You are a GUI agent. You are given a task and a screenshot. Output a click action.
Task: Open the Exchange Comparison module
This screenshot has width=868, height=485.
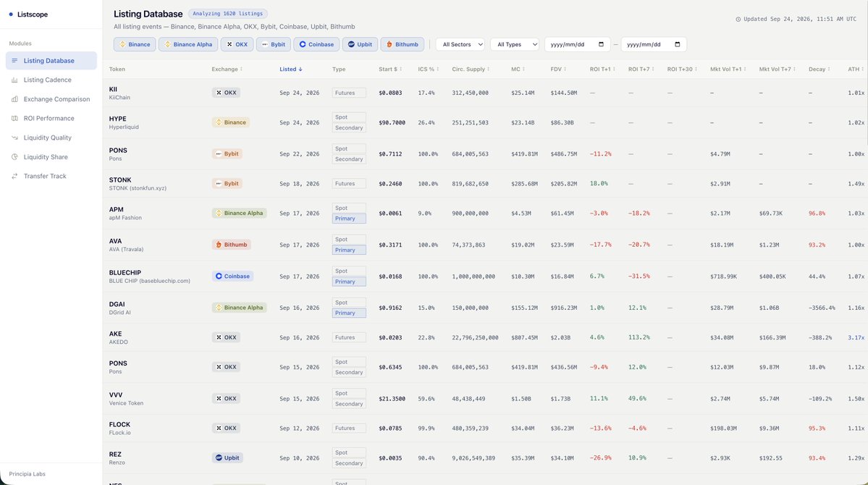coord(51,99)
